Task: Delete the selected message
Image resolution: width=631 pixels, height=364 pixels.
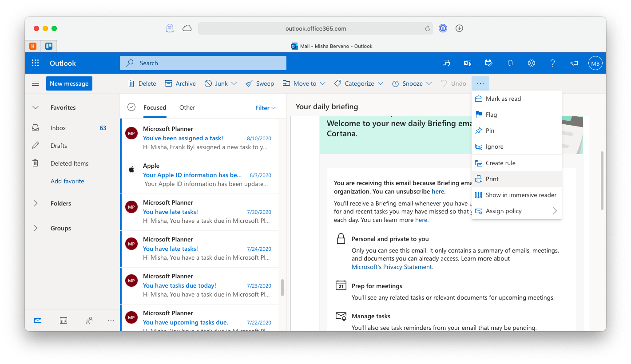Action: (142, 83)
